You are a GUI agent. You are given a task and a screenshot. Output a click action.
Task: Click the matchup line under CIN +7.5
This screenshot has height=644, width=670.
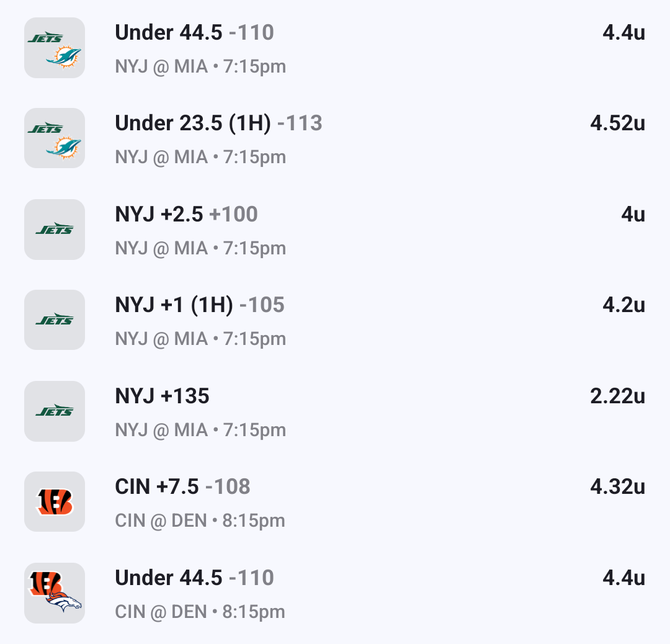point(200,521)
